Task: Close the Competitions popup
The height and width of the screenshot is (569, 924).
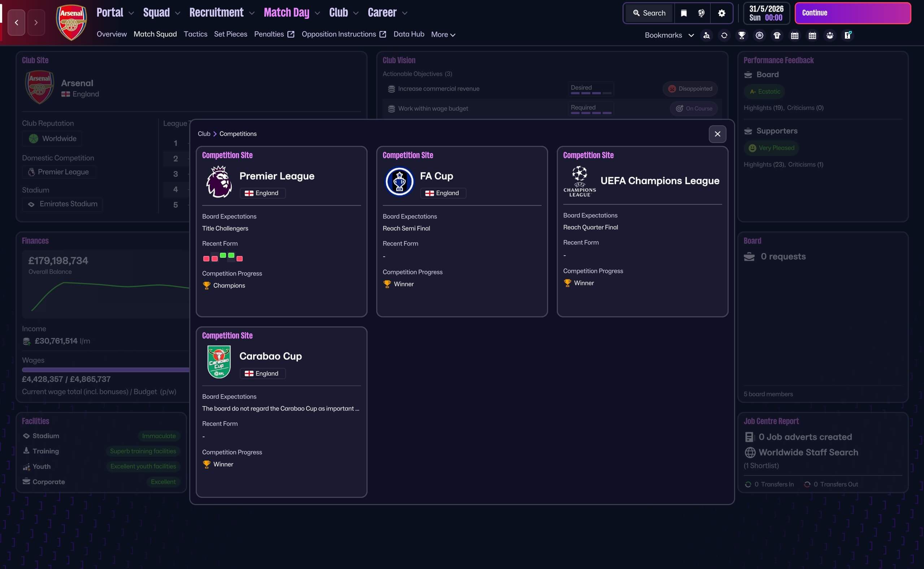Action: tap(717, 134)
